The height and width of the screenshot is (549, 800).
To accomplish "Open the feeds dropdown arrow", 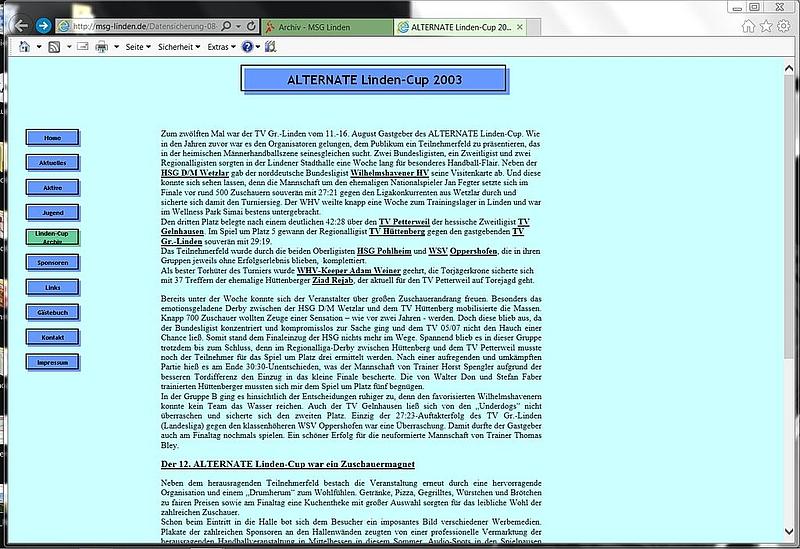I will (69, 47).
